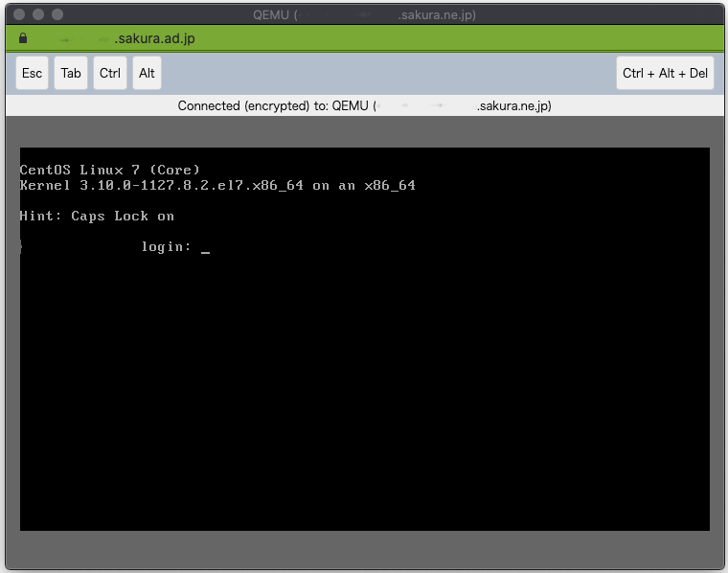
Task: Click empty toolbar space right of Alt
Action: pos(383,73)
